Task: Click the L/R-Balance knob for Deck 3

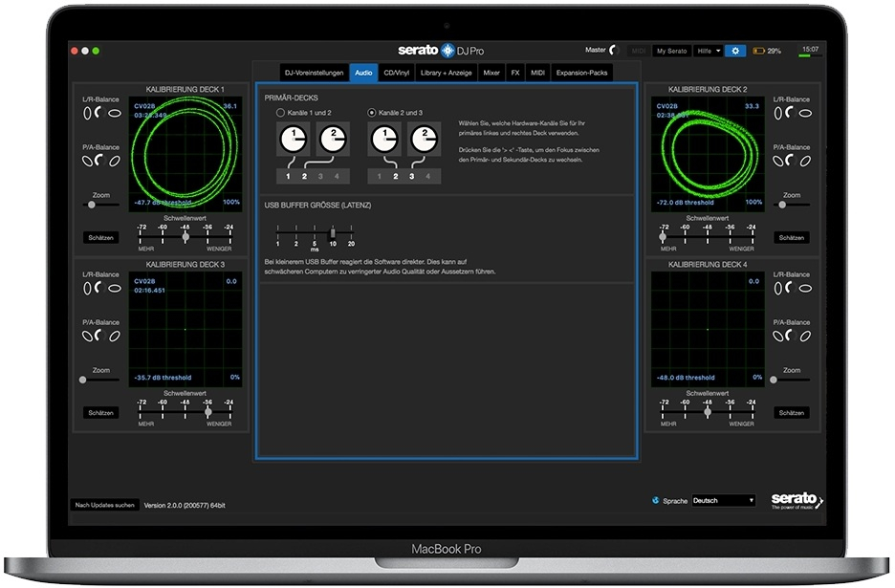Action: [x=101, y=289]
